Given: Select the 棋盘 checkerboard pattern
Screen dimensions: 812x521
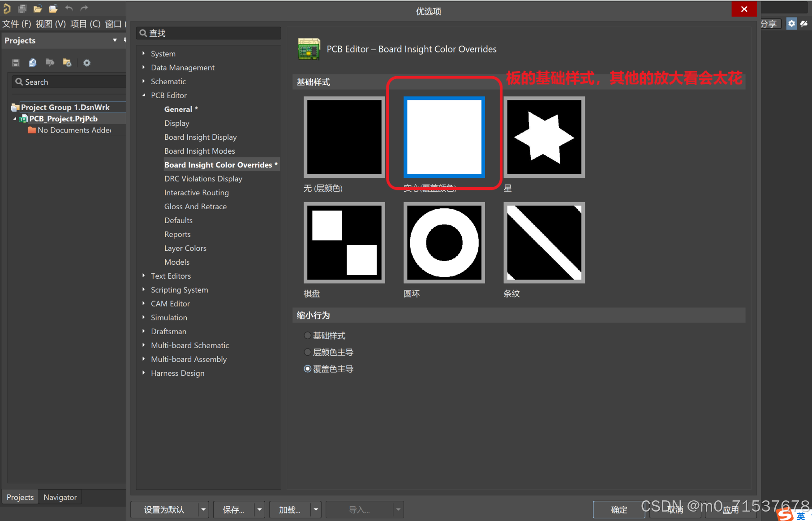Looking at the screenshot, I should pos(344,242).
